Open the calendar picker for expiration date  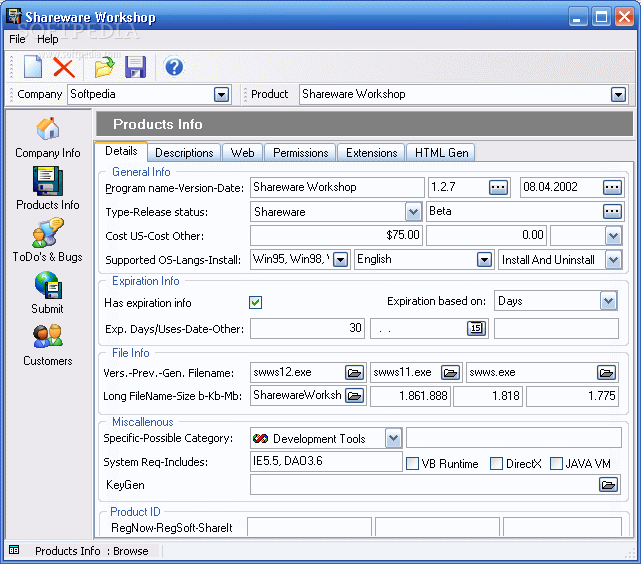(x=476, y=328)
